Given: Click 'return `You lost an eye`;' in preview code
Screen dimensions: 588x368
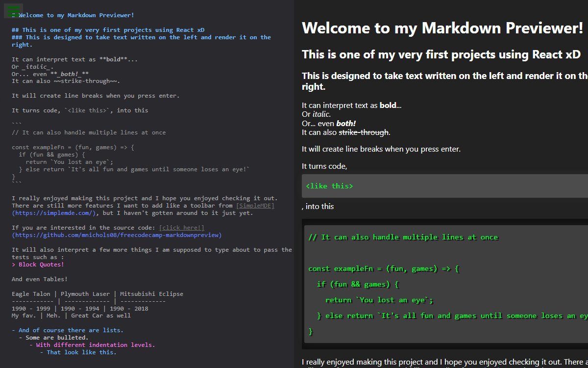Looking at the screenshot, I should coord(380,300).
